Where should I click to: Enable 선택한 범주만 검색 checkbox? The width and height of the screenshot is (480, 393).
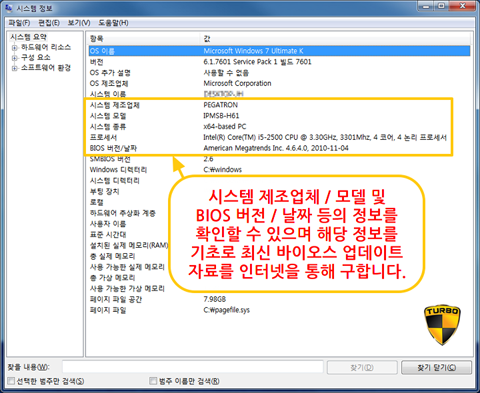[12, 381]
